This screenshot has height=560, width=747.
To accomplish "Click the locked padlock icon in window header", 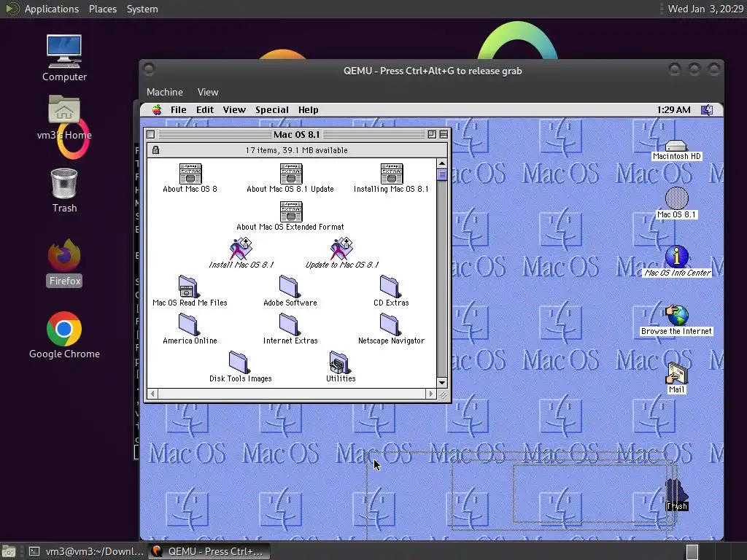I will pyautogui.click(x=155, y=150).
